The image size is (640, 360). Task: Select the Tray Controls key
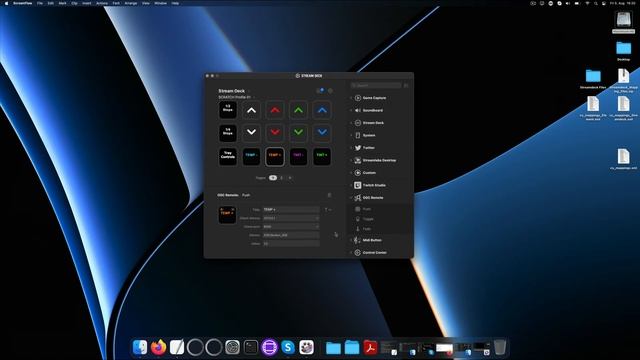[228, 156]
